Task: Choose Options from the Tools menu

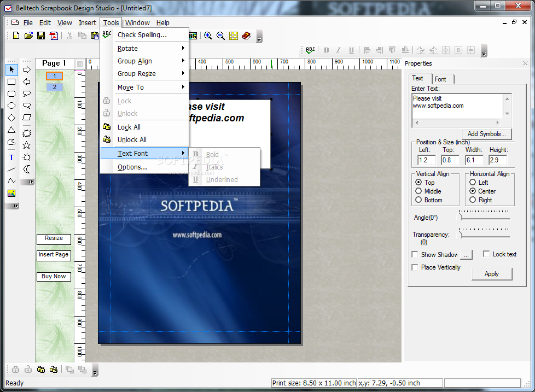Action: point(144,167)
